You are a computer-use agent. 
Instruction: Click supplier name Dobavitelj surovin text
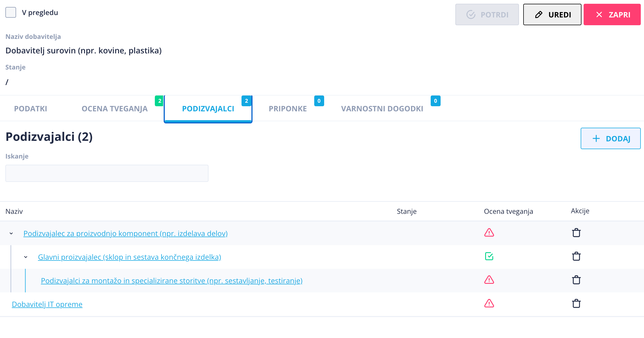[83, 50]
